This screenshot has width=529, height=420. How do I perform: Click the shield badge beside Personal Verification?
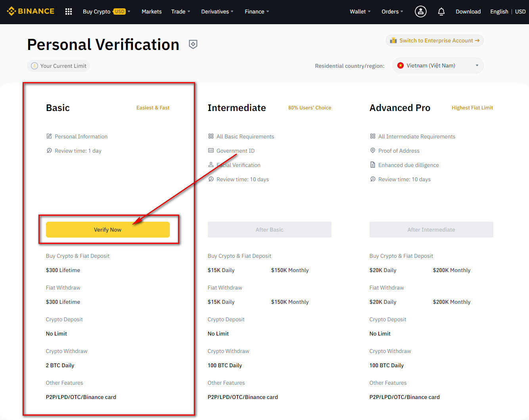(x=193, y=44)
